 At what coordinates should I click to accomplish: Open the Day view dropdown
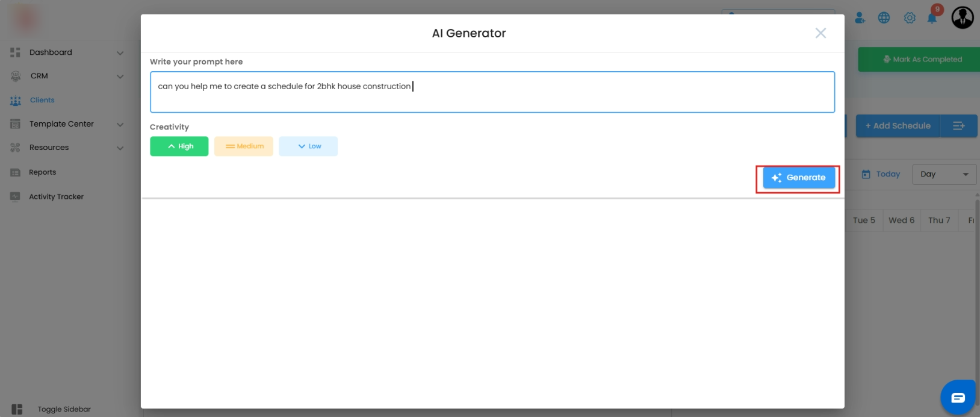(944, 174)
